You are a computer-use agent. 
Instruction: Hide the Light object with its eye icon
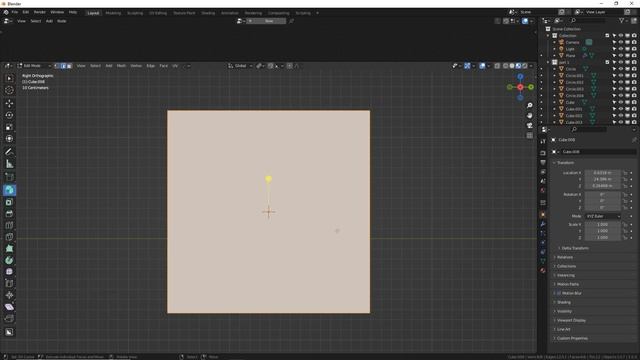[621, 49]
